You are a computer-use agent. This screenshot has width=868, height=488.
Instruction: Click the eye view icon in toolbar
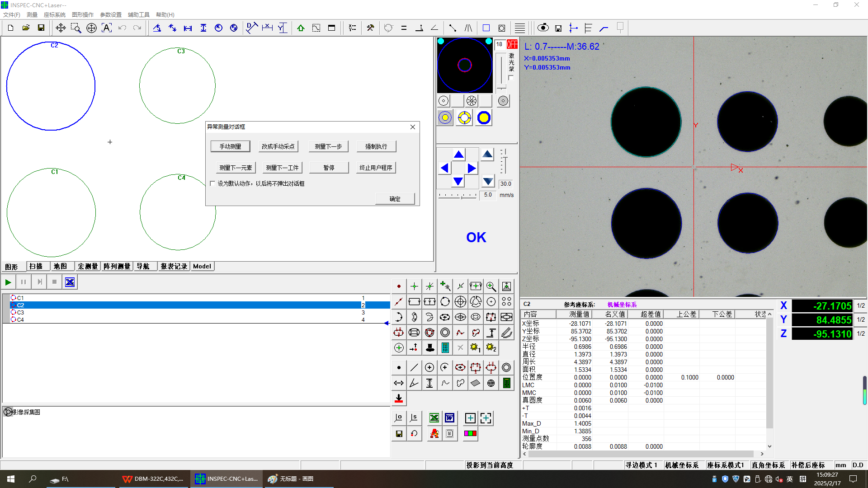pos(543,28)
